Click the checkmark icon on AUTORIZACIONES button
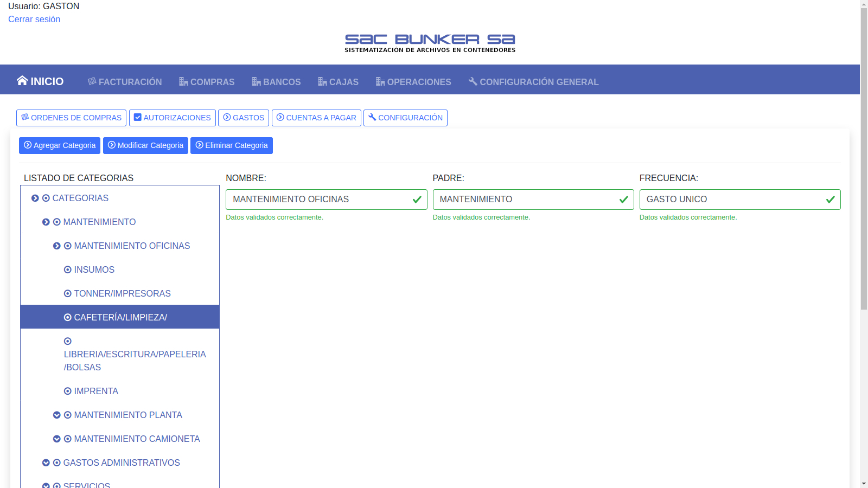 click(x=138, y=118)
